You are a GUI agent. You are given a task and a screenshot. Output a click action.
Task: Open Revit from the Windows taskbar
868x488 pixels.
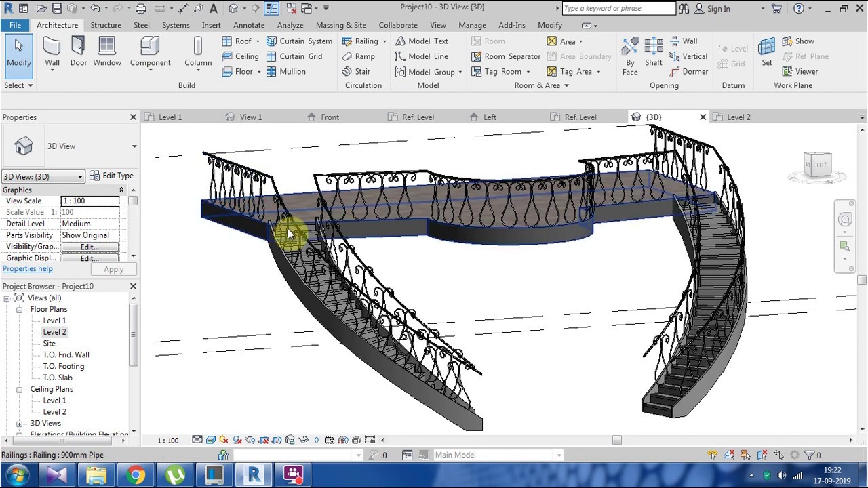pos(254,474)
